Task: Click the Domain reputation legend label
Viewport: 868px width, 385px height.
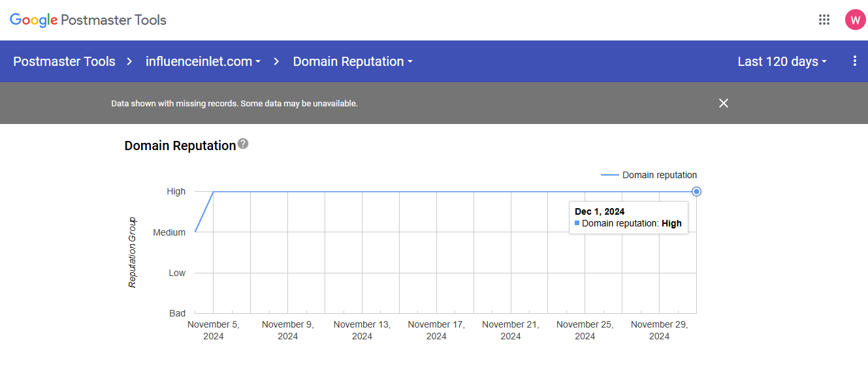Action: pyautogui.click(x=659, y=175)
